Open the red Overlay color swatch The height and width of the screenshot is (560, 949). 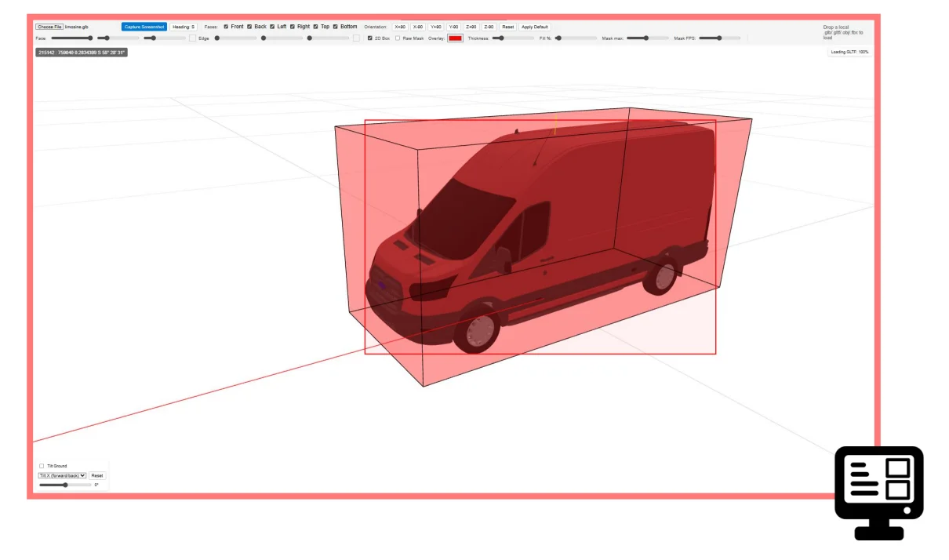point(455,38)
